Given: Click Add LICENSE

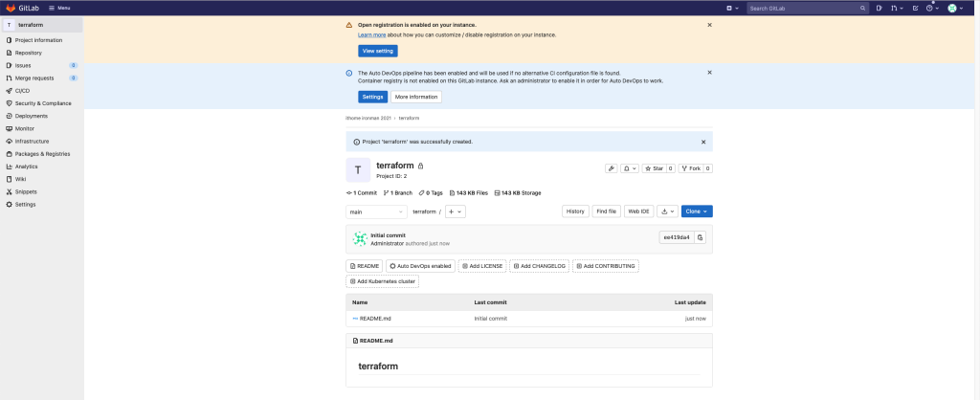Looking at the screenshot, I should [482, 266].
